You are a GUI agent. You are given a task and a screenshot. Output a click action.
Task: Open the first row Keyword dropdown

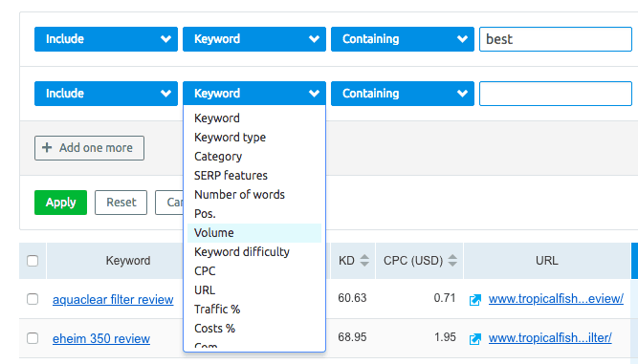click(x=254, y=39)
